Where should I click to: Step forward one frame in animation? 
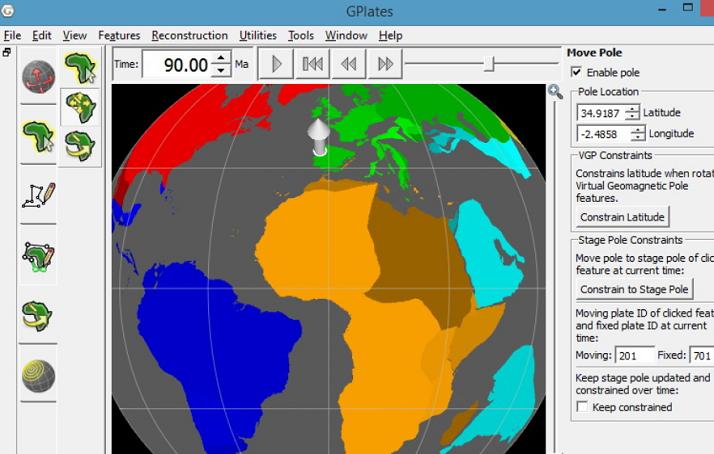(385, 64)
